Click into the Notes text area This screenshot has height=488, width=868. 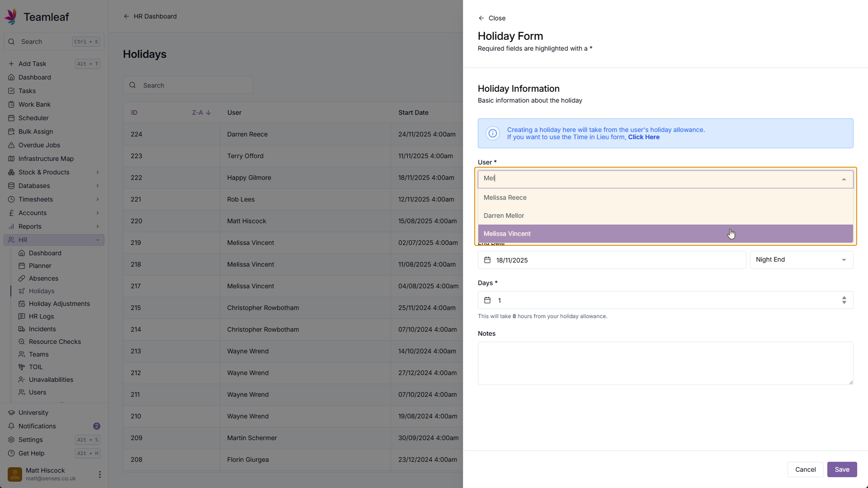pos(665,363)
